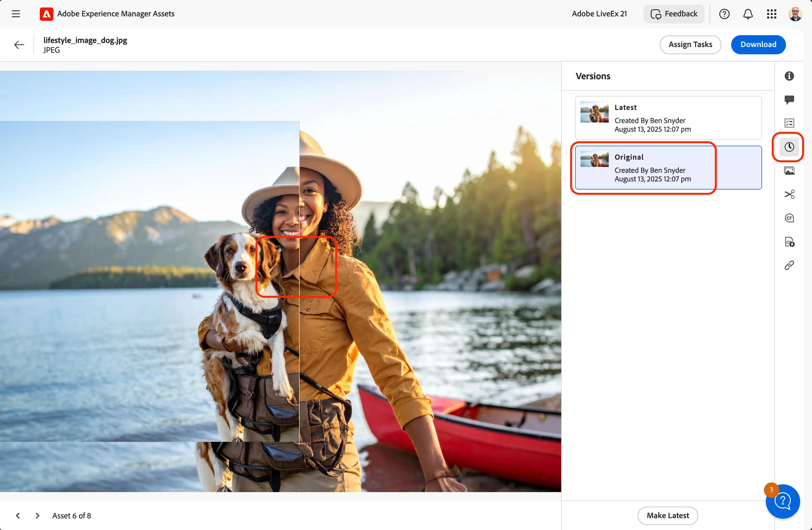Open the Comments panel icon

[789, 100]
